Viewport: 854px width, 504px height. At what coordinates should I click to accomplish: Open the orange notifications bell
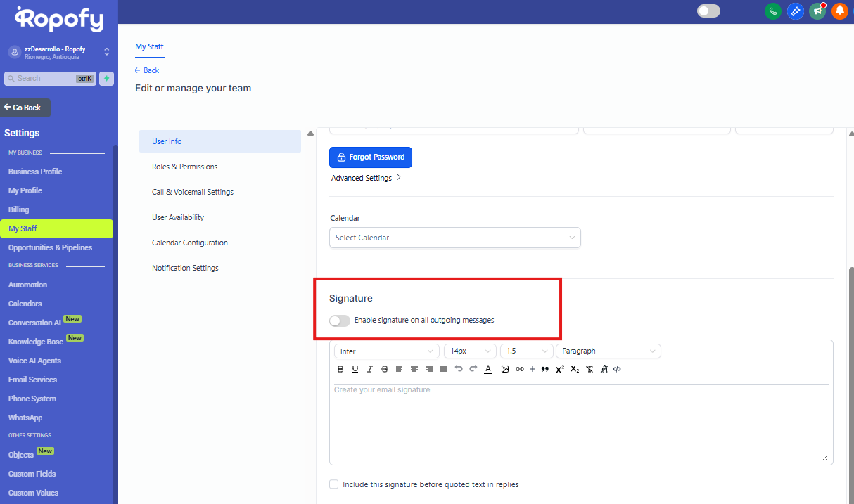point(839,11)
